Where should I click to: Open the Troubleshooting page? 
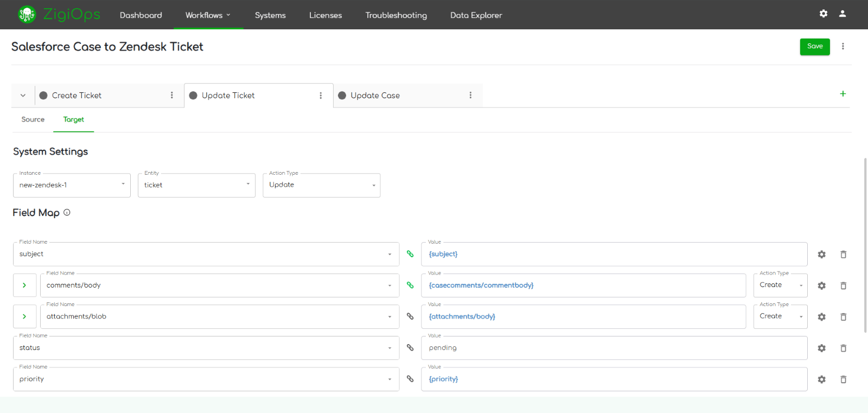coord(396,15)
